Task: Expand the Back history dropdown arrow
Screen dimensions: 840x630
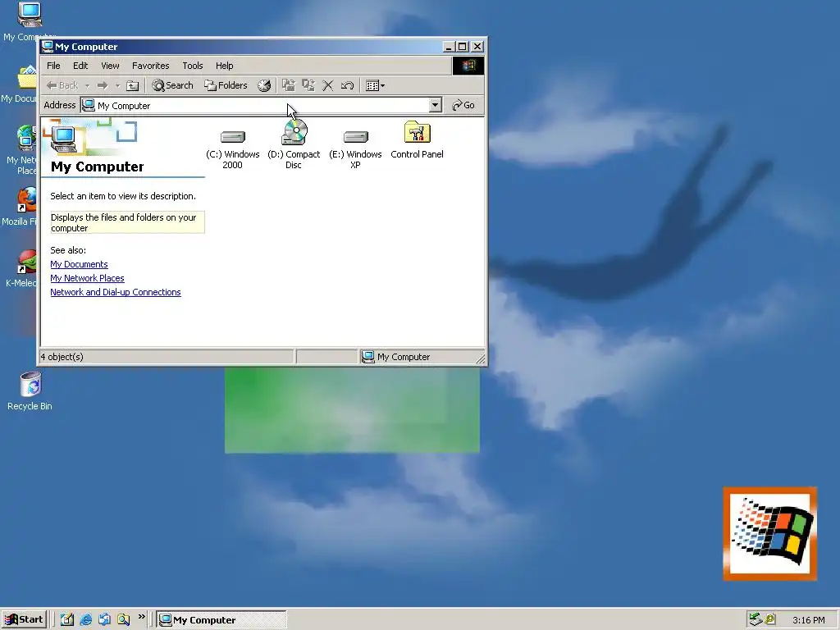Action: 87,85
